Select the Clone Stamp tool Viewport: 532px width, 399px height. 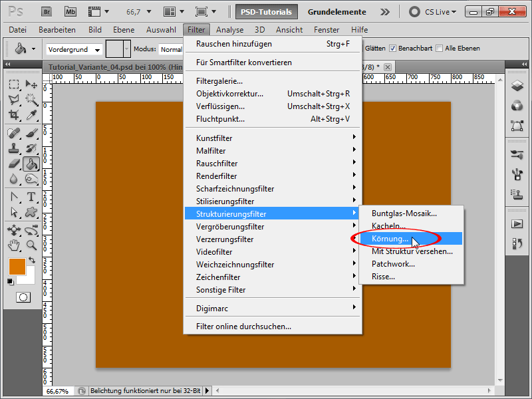(14, 148)
